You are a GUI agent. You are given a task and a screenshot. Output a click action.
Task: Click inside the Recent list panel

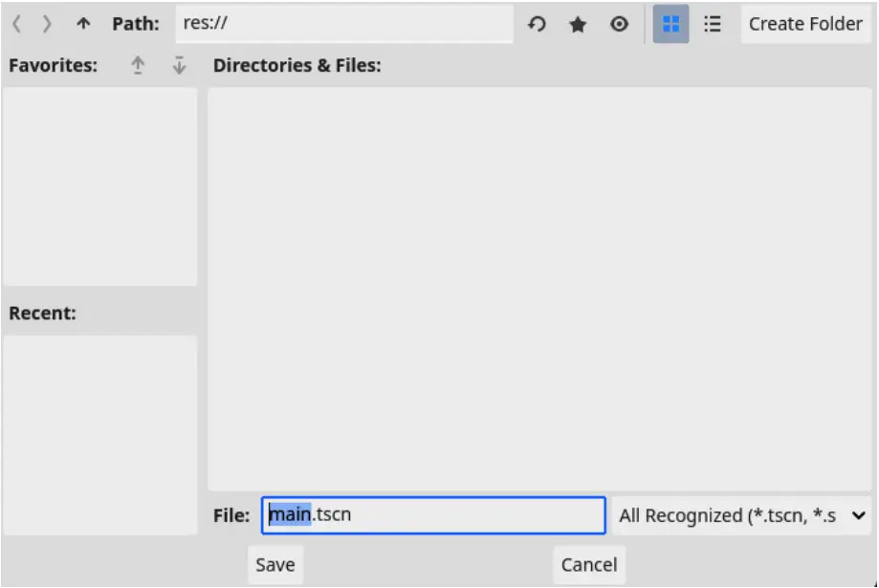[100, 434]
